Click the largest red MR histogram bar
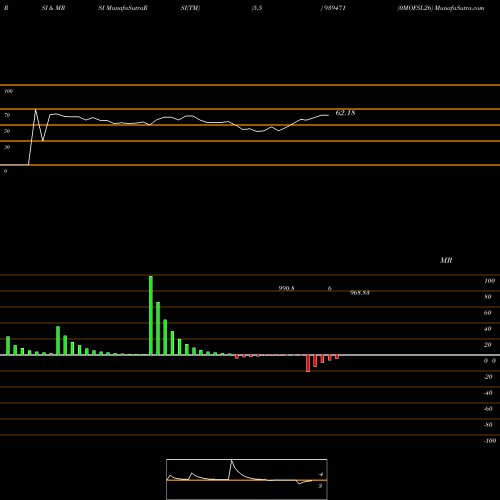This screenshot has width=500, height=500. [x=308, y=363]
